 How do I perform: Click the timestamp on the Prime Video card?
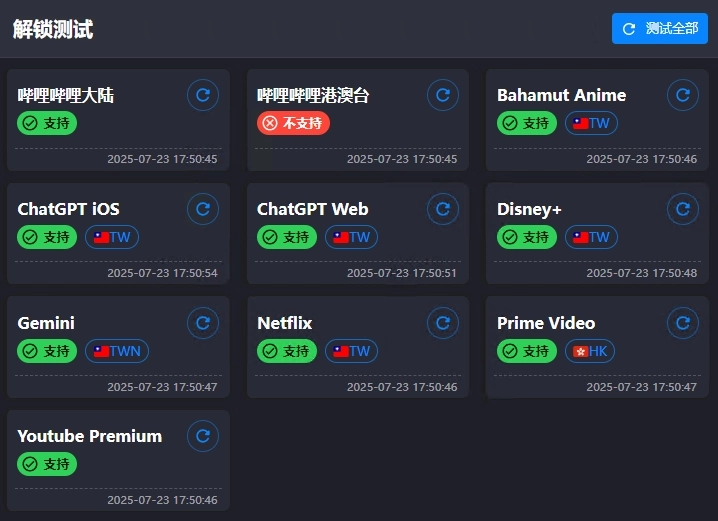pos(642,387)
